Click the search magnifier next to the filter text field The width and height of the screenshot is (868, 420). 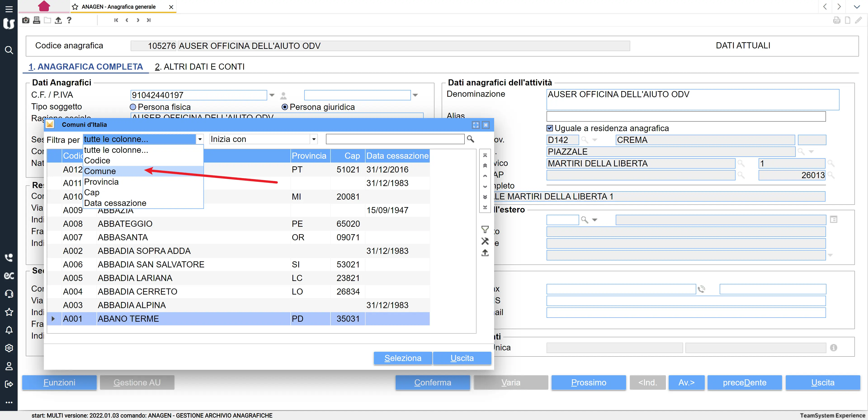(470, 139)
